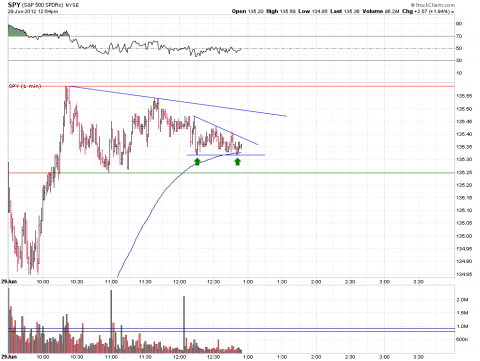Click the 29-Jun-2012 12:54pm timestamp

pos(33,11)
